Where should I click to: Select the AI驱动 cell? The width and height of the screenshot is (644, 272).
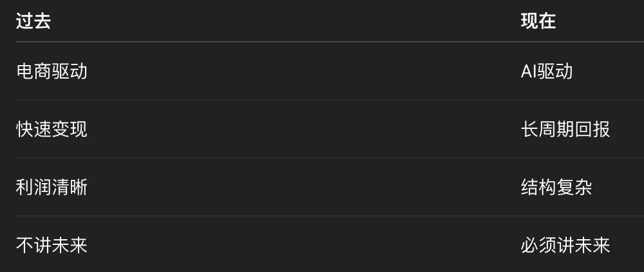click(546, 71)
